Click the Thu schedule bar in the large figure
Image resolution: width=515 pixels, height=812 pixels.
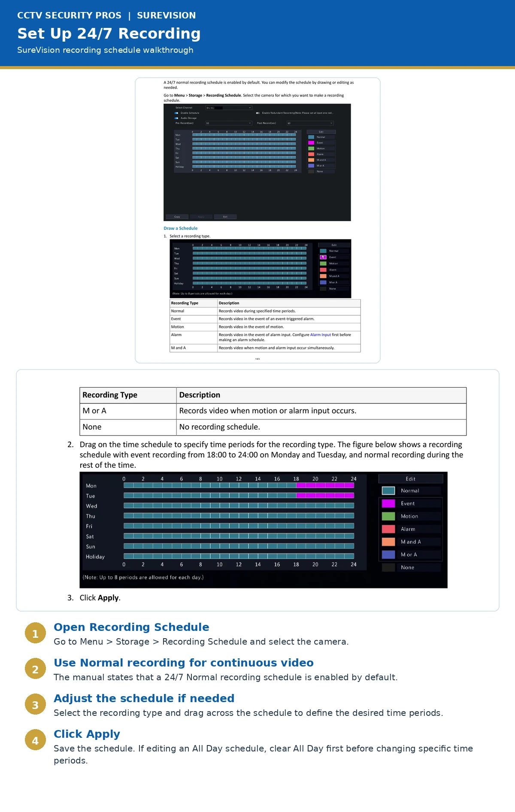[x=239, y=515]
